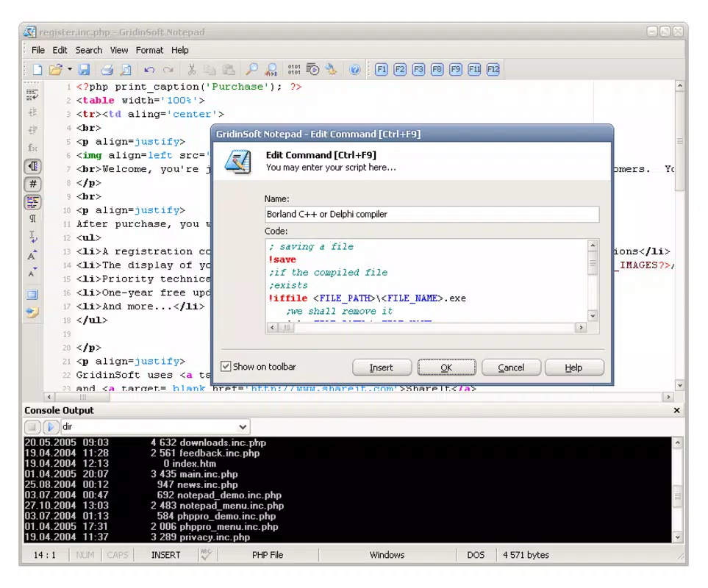Open the Search menu
The height and width of the screenshot is (588, 708).
click(x=88, y=50)
